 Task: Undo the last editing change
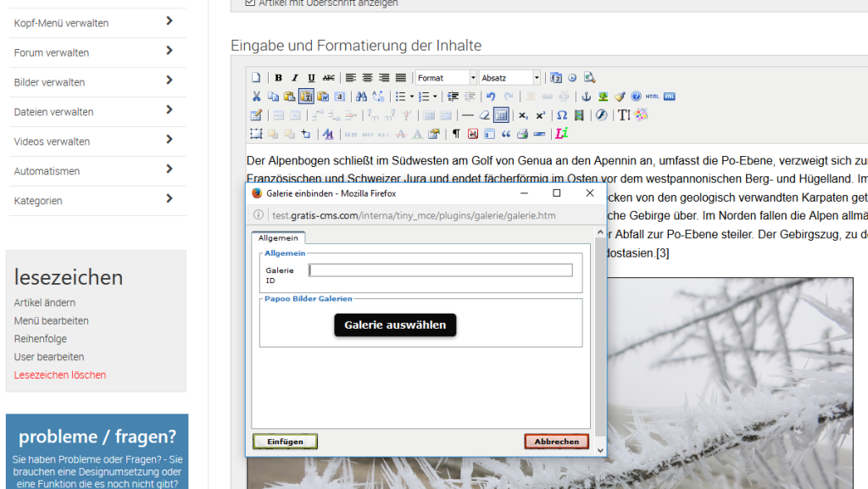click(492, 96)
